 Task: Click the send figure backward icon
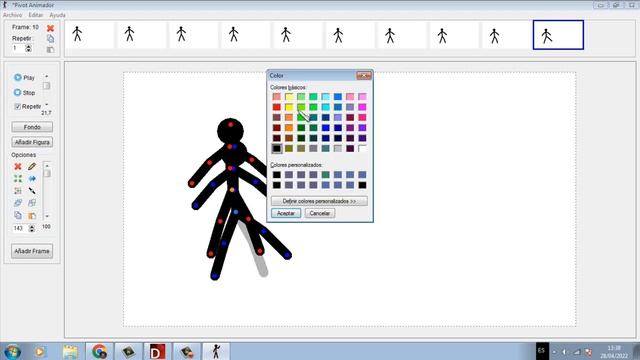point(32,203)
